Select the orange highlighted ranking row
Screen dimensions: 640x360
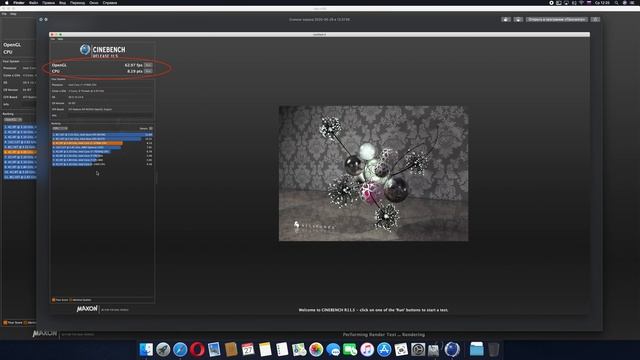102,143
